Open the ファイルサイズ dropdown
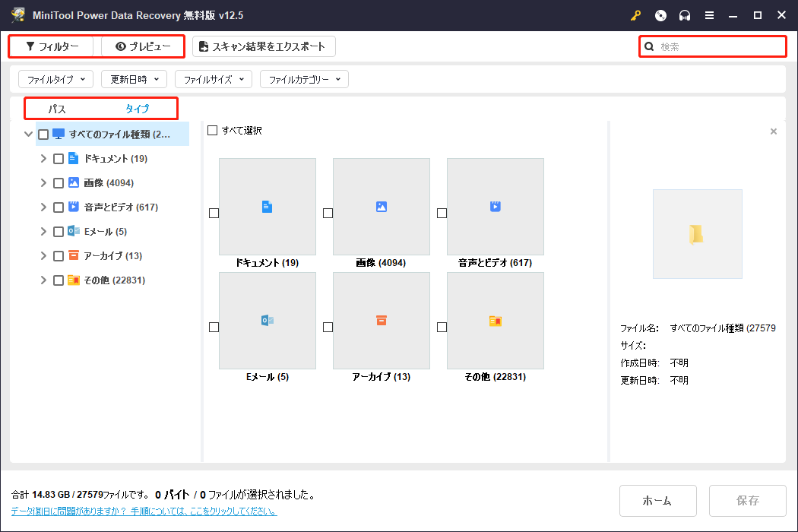The height and width of the screenshot is (532, 798). [x=214, y=79]
